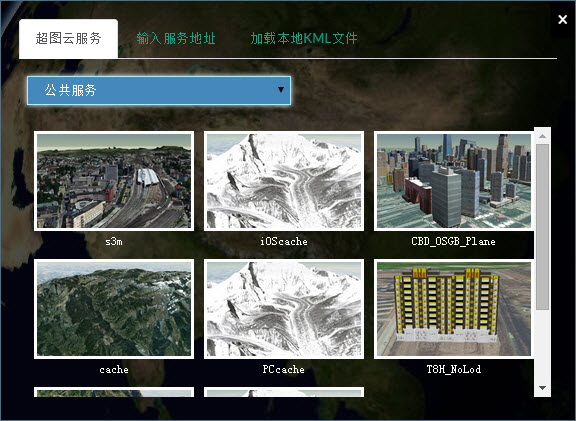Open the CBD_OSGB_Plane skyscraper thumbnail
576x421 pixels.
[454, 181]
